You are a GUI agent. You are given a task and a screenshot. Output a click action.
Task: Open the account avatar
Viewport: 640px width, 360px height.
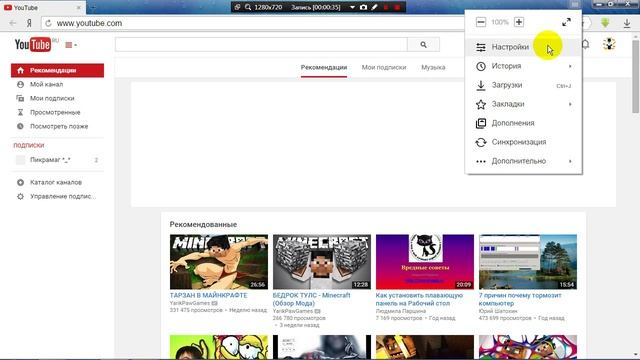(609, 44)
